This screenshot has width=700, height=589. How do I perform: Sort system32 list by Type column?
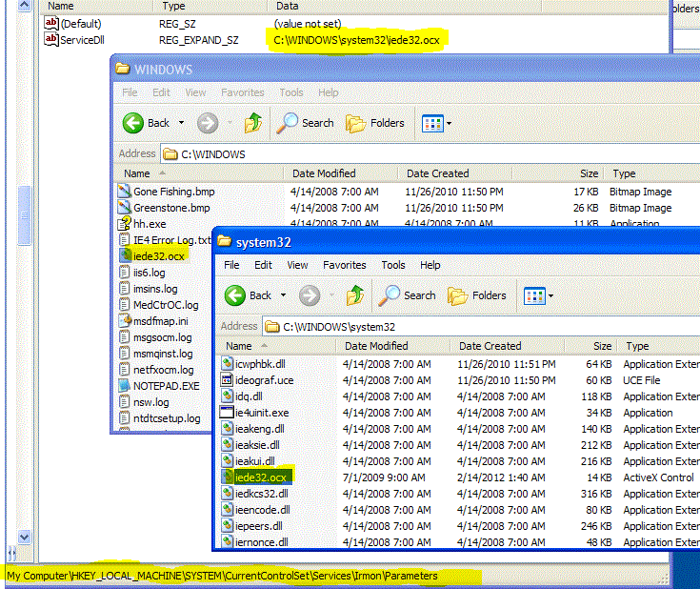658,346
